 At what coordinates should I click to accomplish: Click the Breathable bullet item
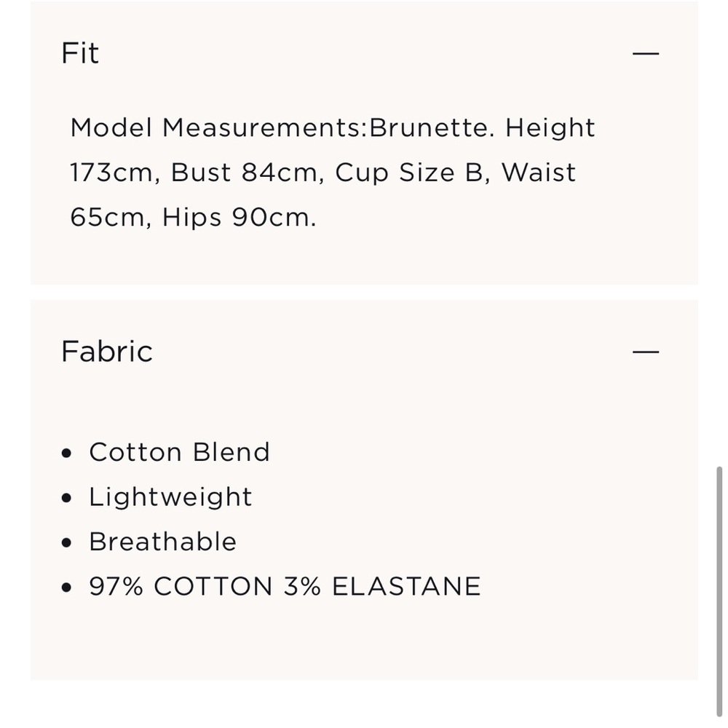pos(162,542)
